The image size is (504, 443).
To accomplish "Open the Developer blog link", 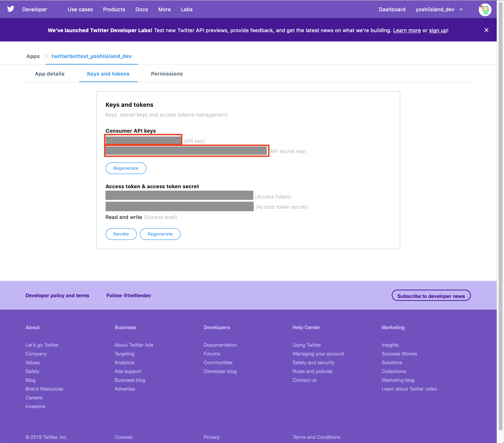I will (x=220, y=371).
